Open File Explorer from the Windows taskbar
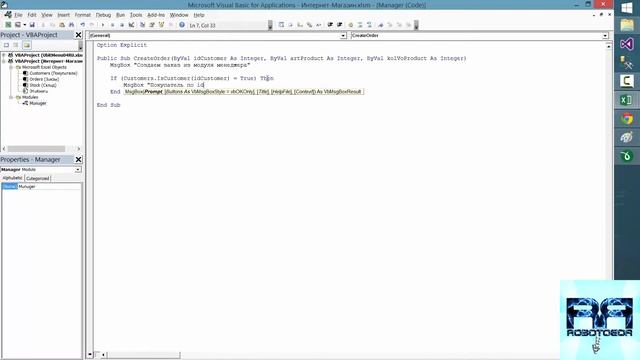 [x=627, y=25]
